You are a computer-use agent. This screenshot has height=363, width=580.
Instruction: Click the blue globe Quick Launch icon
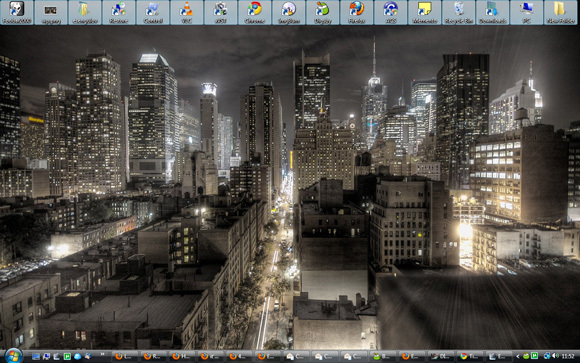tap(77, 356)
